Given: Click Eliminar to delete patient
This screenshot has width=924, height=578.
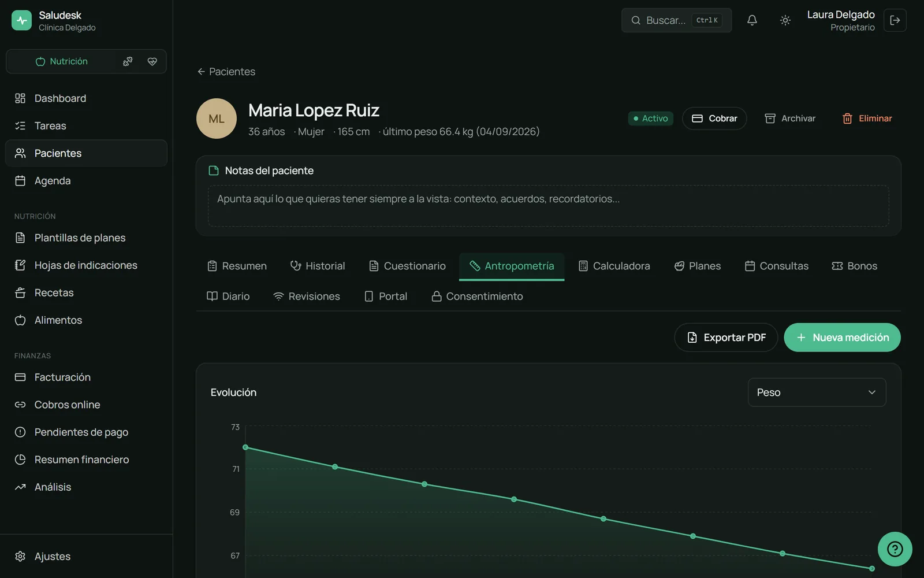Looking at the screenshot, I should click(867, 118).
